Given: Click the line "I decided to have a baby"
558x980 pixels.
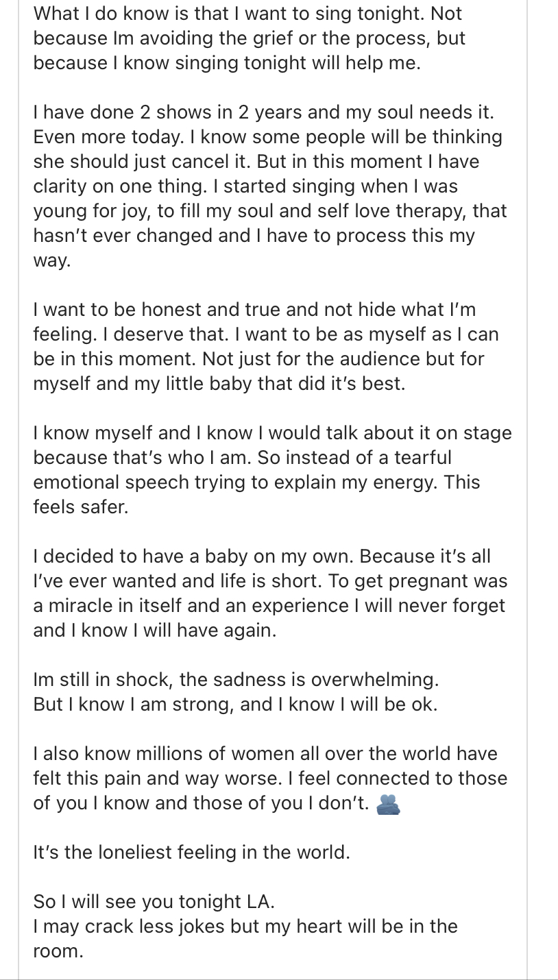Looking at the screenshot, I should [x=262, y=556].
